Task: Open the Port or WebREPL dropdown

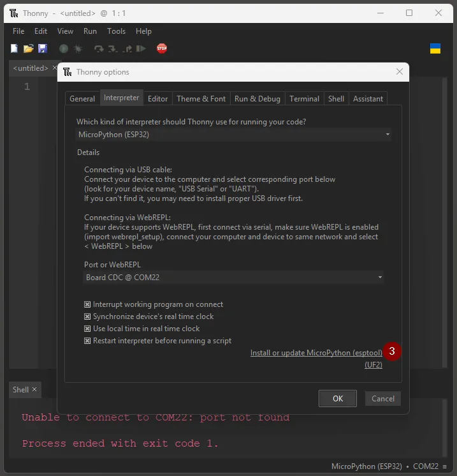Action: pyautogui.click(x=233, y=278)
